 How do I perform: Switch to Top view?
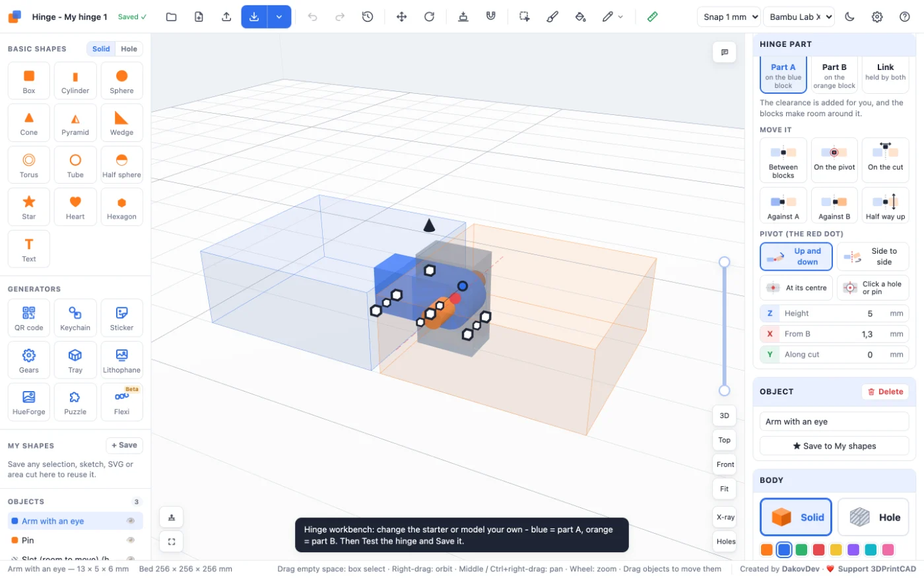coord(724,440)
